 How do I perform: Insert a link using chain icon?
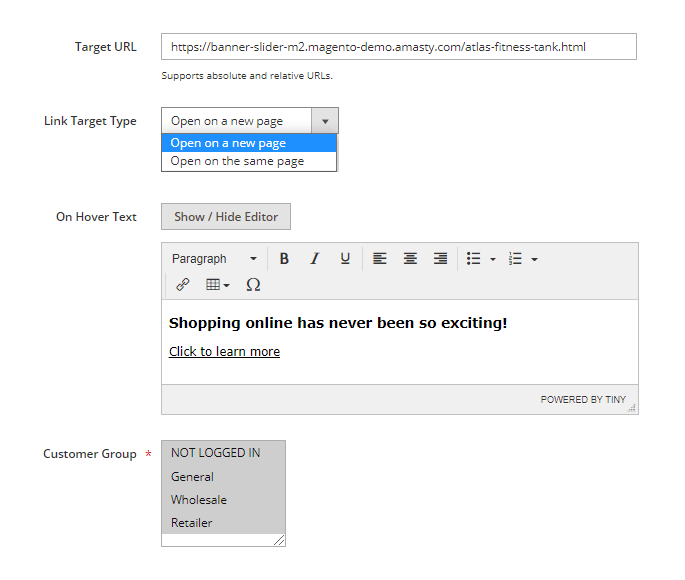(x=183, y=285)
